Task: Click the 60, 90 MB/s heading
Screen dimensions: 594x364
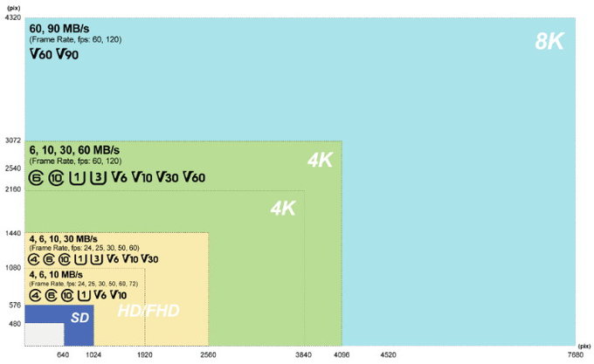Action: pyautogui.click(x=59, y=29)
